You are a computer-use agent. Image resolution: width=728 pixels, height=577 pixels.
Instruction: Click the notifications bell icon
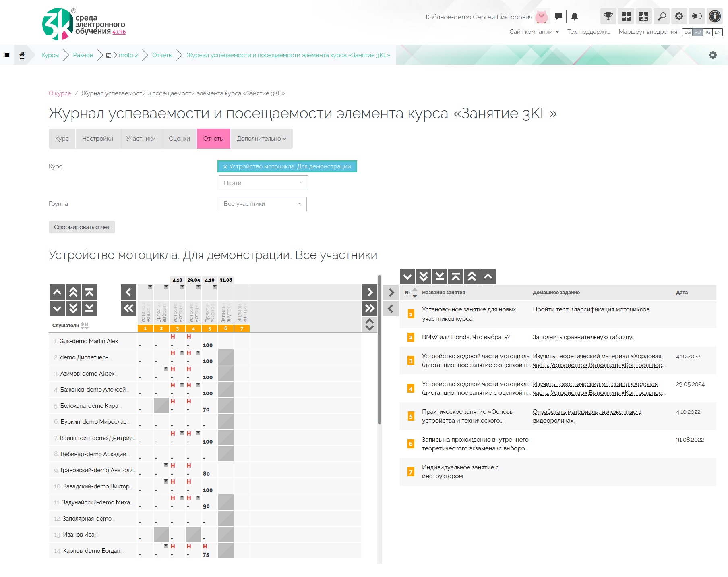click(575, 17)
